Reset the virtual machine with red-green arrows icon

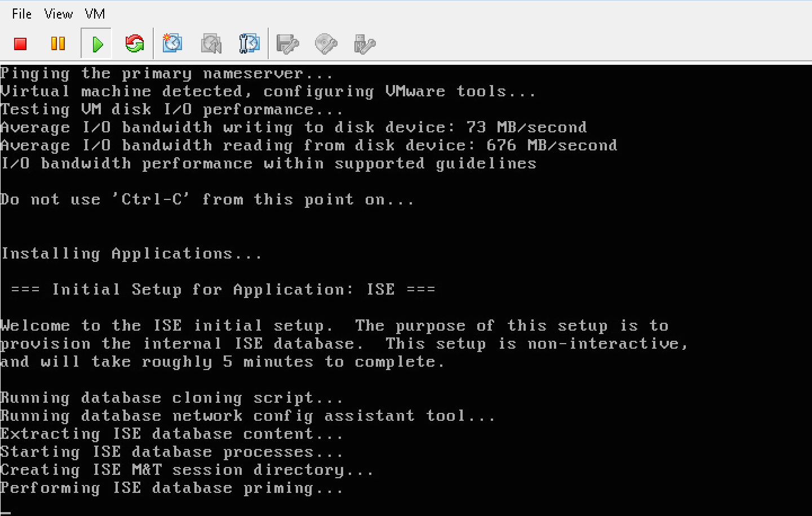pos(135,44)
